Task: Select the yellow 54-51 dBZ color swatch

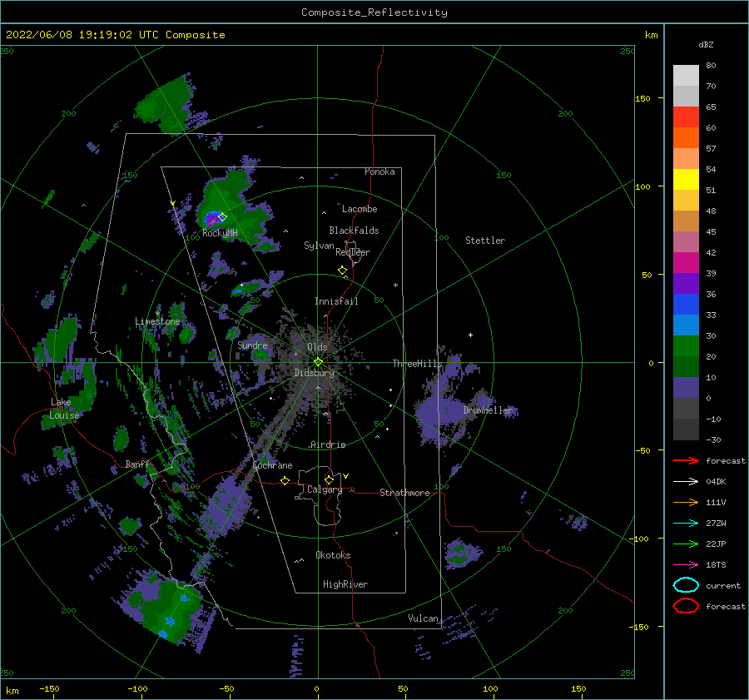Action: [x=686, y=180]
